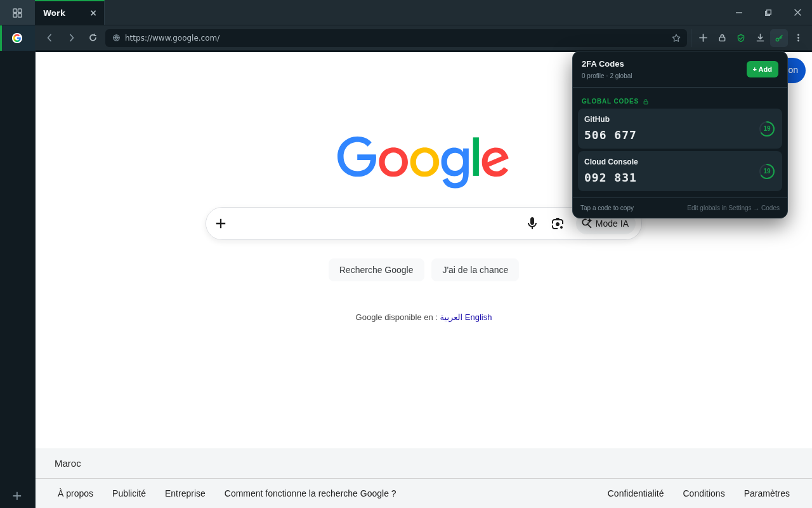This screenshot has height=508, width=812.
Task: Toggle the 2FA key icon
Action: [779, 38]
